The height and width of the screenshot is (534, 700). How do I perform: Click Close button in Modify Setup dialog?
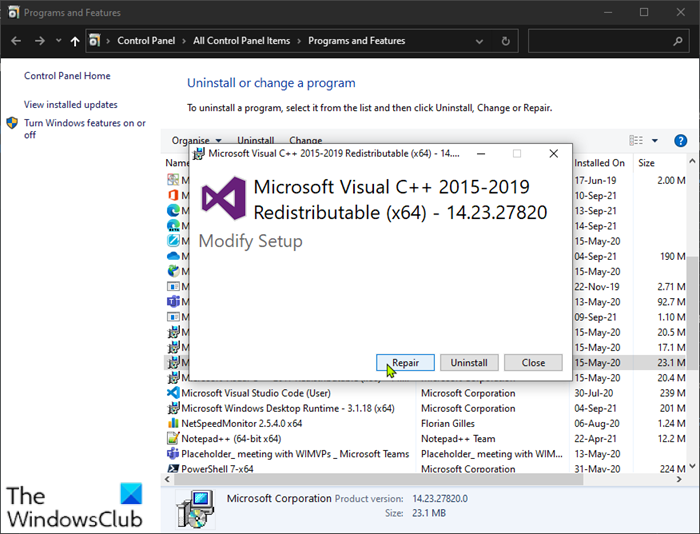coord(533,363)
